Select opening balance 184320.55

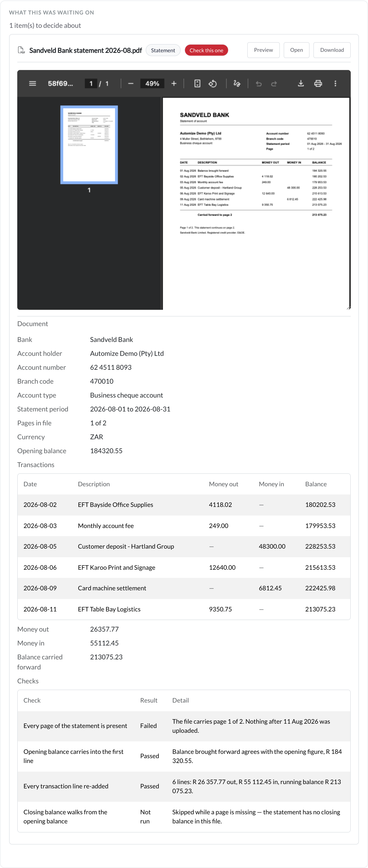[106, 451]
